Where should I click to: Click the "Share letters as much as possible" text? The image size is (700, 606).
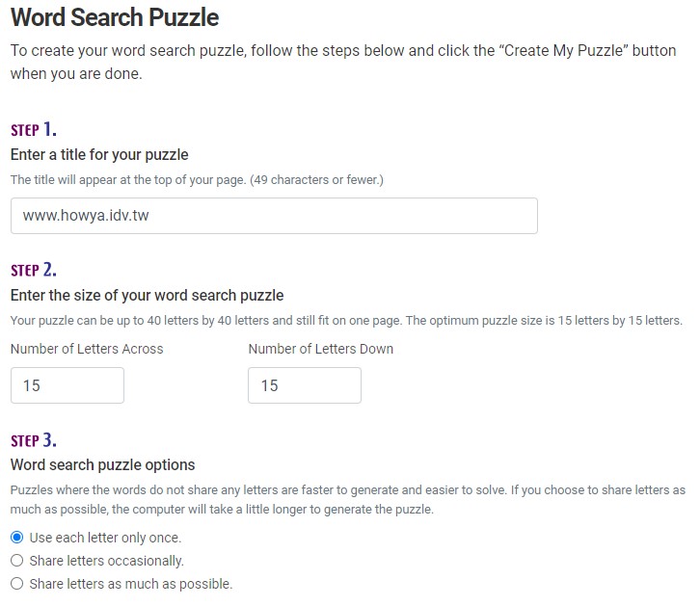(x=131, y=584)
